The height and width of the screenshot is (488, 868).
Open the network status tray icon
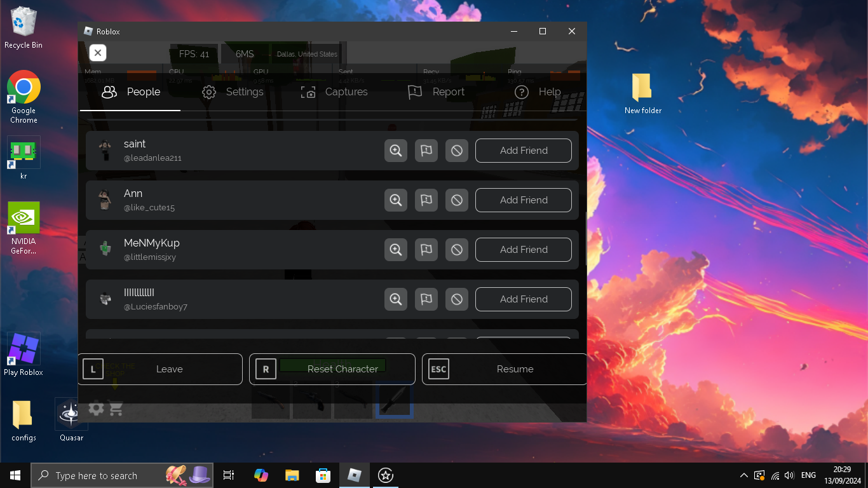coord(775,475)
